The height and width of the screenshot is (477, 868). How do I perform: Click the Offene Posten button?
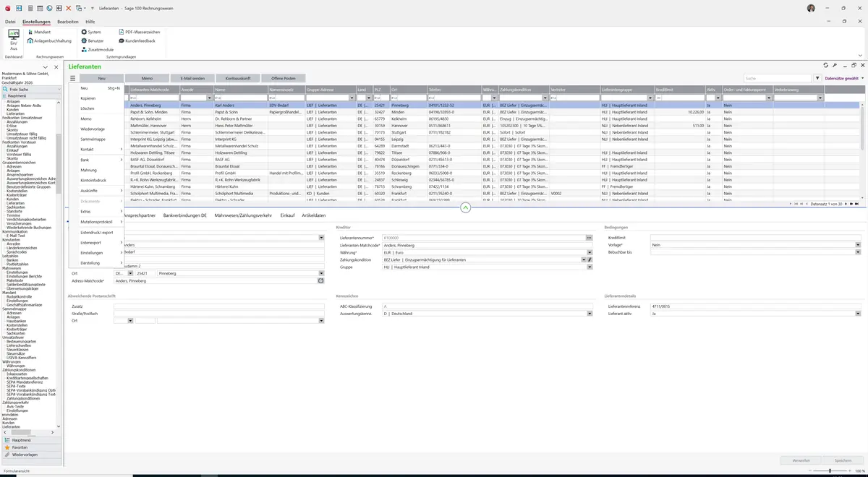point(284,78)
